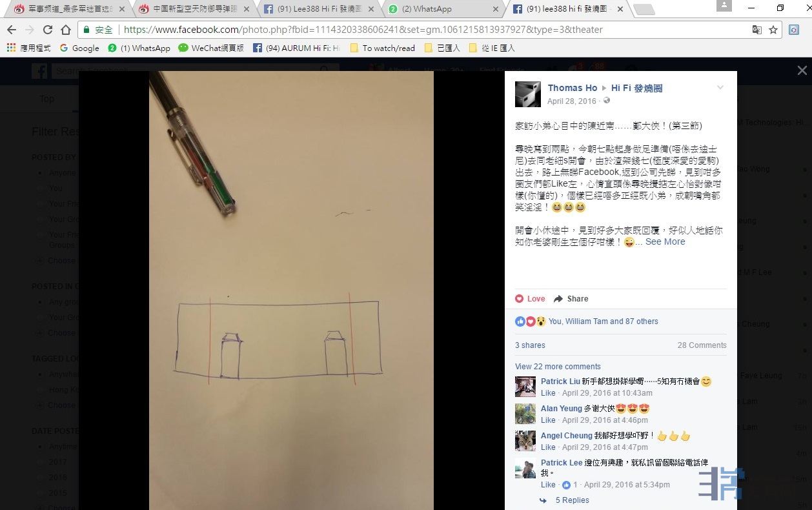
Task: Open the Google Translate icon in address bar
Action: [757, 30]
